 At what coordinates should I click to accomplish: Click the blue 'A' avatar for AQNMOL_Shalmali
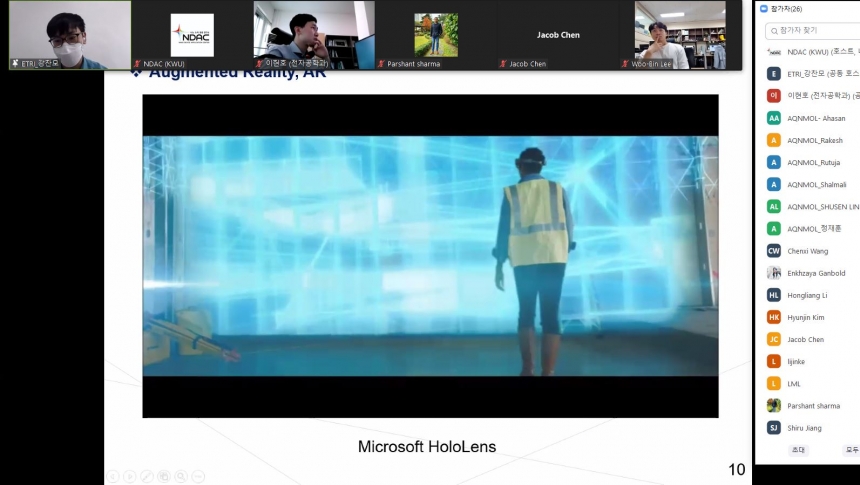774,184
